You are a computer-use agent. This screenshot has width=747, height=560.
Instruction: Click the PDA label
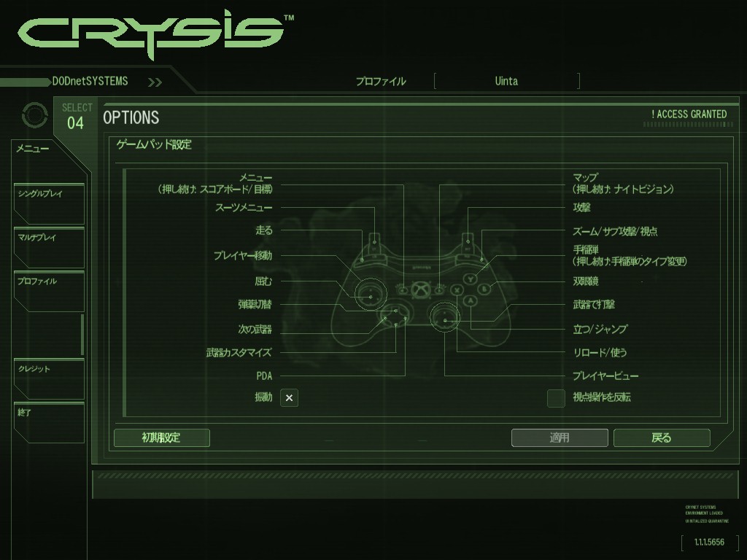click(264, 376)
